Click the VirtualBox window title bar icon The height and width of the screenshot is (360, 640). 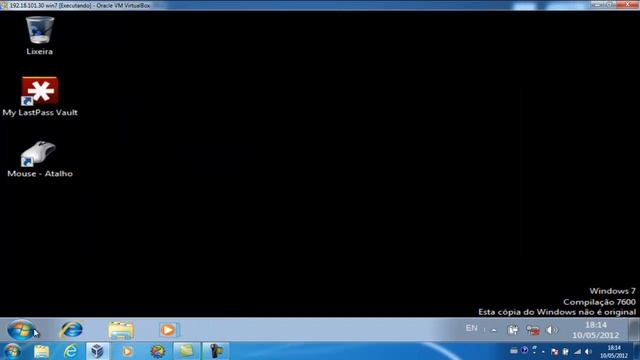point(4,5)
